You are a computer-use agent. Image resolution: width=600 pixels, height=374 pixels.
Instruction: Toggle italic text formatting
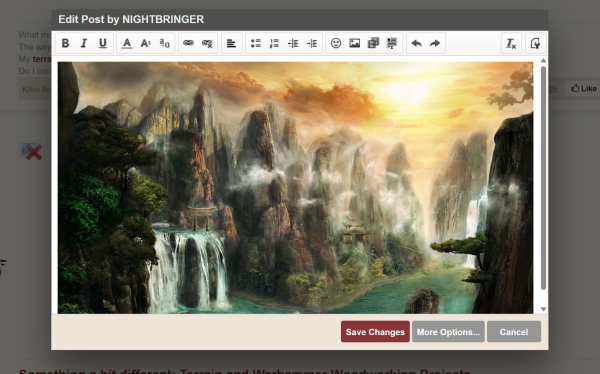click(x=84, y=43)
